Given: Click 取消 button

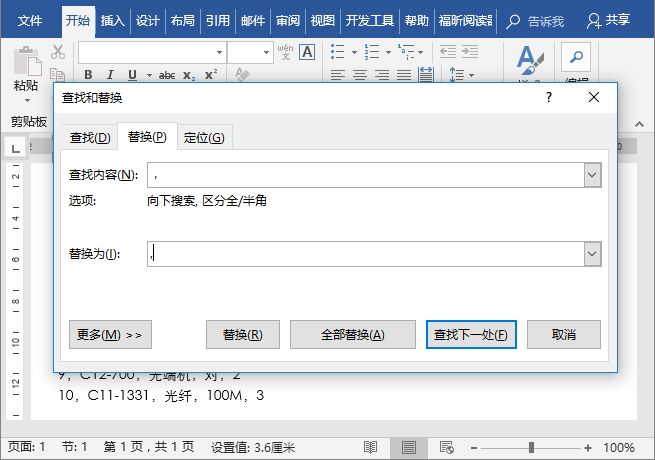Looking at the screenshot, I should click(x=564, y=335).
